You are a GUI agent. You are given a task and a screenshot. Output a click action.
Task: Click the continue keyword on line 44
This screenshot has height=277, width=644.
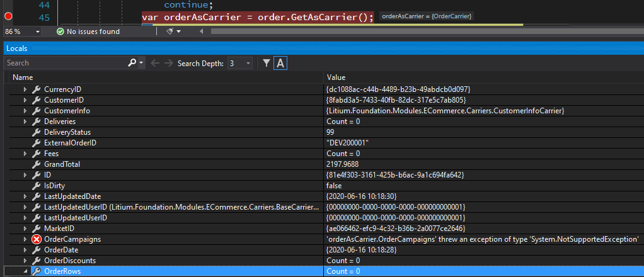tap(185, 5)
